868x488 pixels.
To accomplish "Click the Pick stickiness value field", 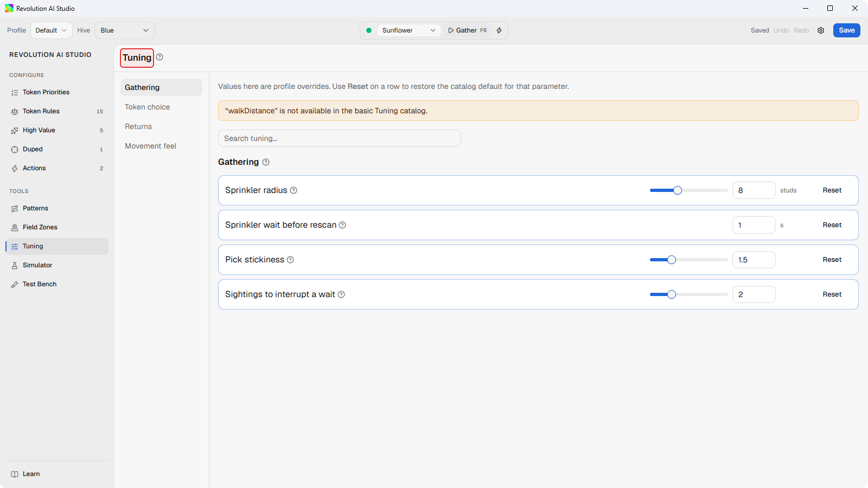I will click(754, 260).
